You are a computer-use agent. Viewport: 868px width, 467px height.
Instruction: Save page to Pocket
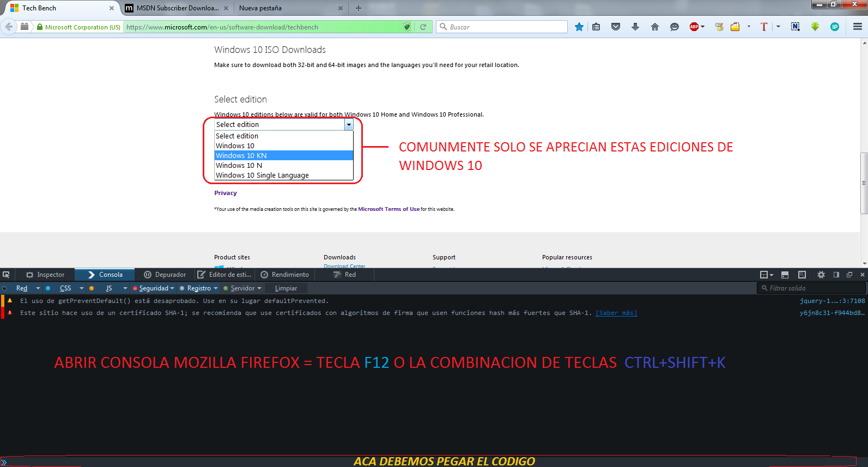(616, 27)
